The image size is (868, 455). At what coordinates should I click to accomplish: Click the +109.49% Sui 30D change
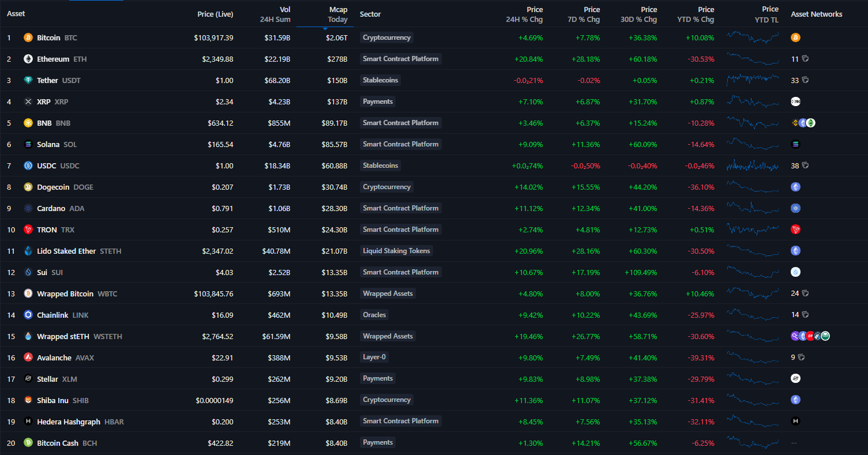tap(641, 272)
